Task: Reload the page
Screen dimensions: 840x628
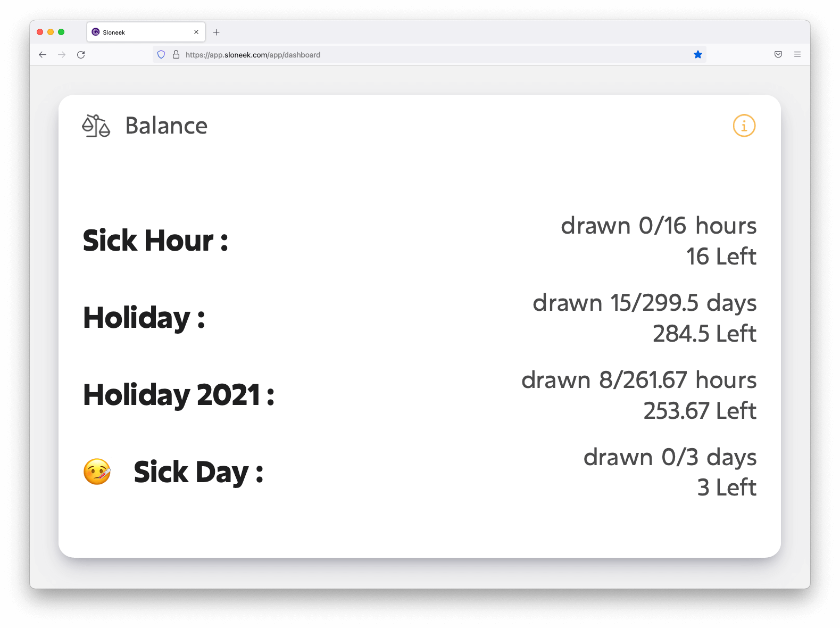Action: pos(81,55)
